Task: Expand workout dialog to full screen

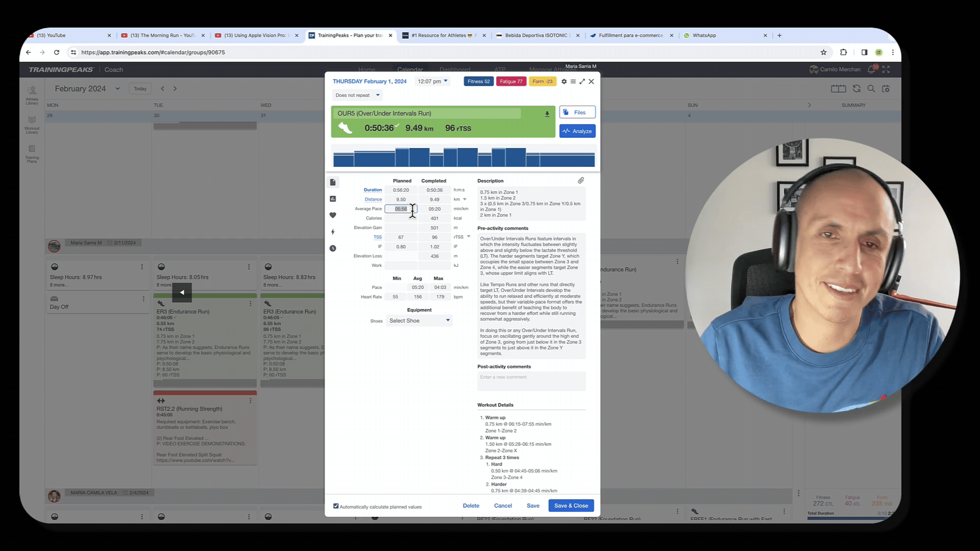Action: pyautogui.click(x=582, y=82)
